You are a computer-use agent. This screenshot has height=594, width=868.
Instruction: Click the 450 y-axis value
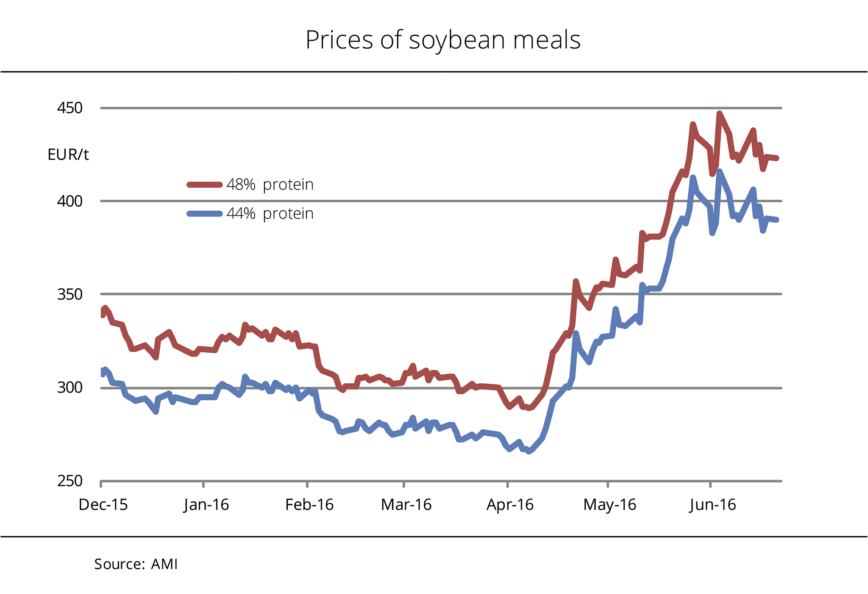point(70,108)
